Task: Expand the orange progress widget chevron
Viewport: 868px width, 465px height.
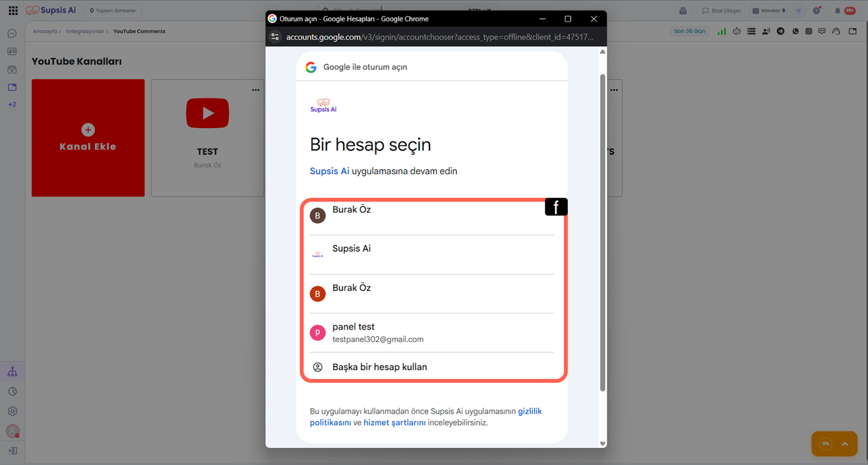Action: tap(845, 444)
